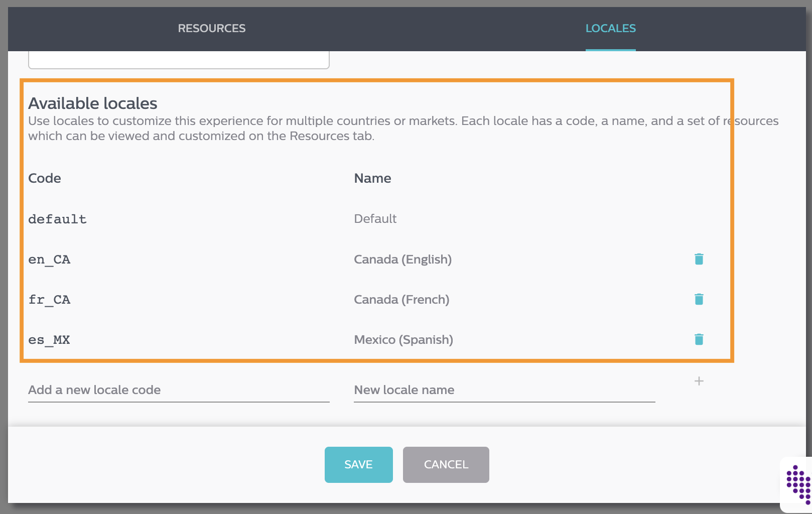Focus the New locale name field
Image resolution: width=812 pixels, height=514 pixels.
[x=504, y=390]
